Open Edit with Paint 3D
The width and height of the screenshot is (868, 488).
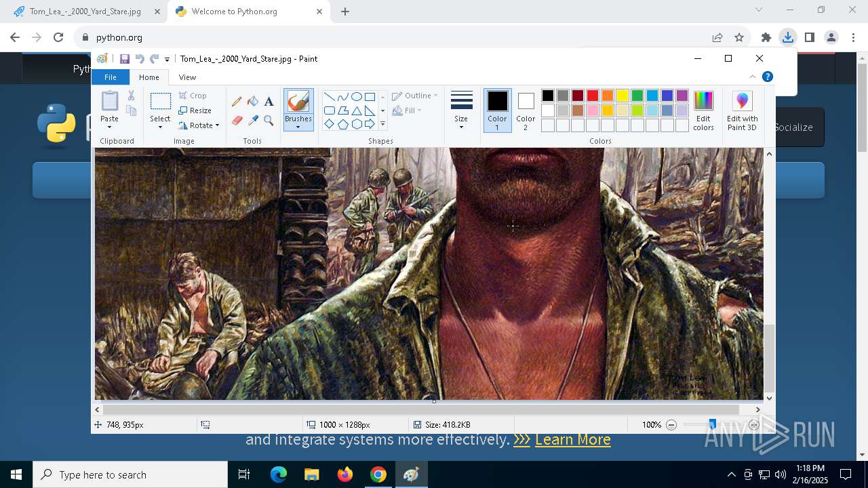click(742, 111)
